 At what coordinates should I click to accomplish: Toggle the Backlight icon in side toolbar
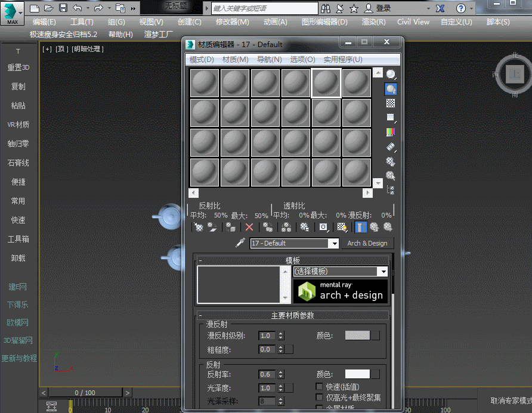pyautogui.click(x=391, y=89)
